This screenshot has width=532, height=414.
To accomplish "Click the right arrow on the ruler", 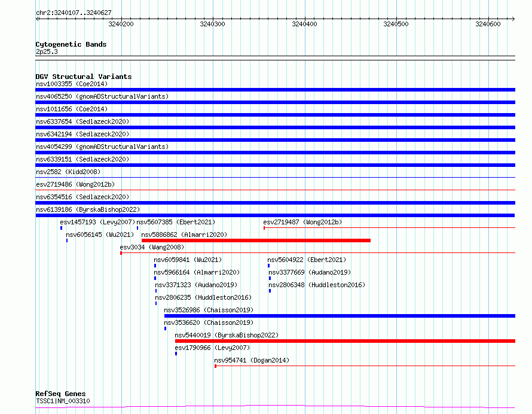I will pyautogui.click(x=513, y=19).
